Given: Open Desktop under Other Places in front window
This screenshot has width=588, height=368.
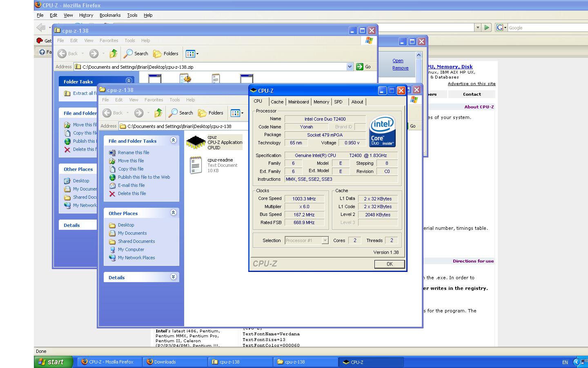Looking at the screenshot, I should pos(126,225).
